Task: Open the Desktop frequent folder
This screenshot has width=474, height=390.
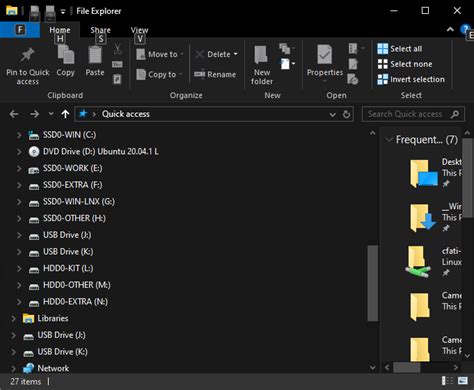Action: tap(435, 173)
